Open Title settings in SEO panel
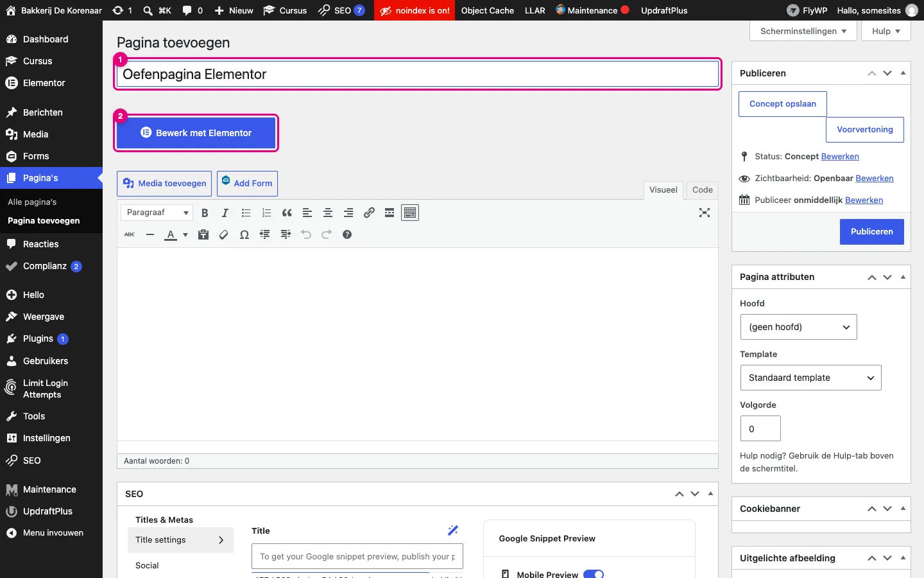The height and width of the screenshot is (578, 924). tap(180, 540)
